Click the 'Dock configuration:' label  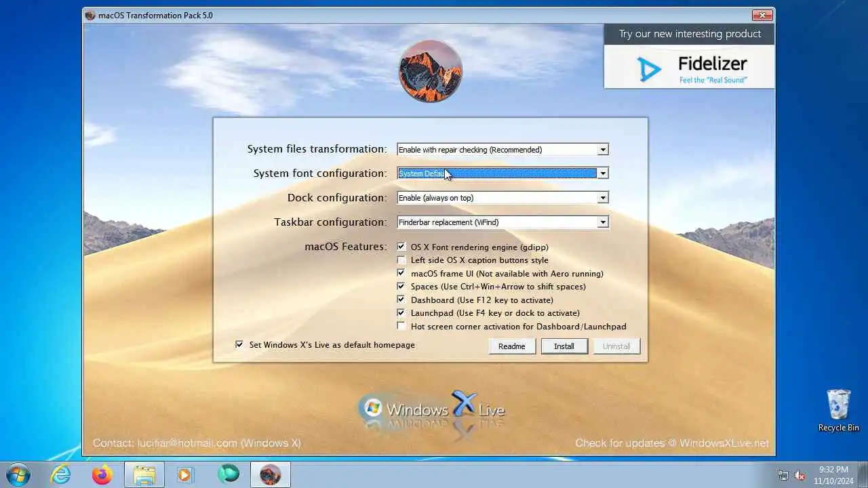pos(337,198)
